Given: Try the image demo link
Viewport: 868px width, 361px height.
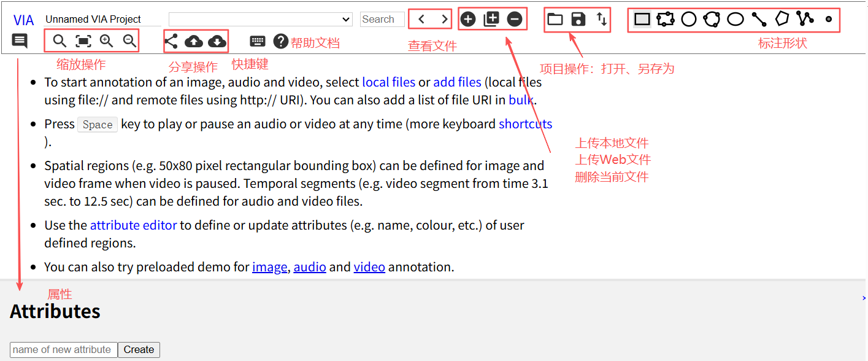Looking at the screenshot, I should pyautogui.click(x=269, y=267).
